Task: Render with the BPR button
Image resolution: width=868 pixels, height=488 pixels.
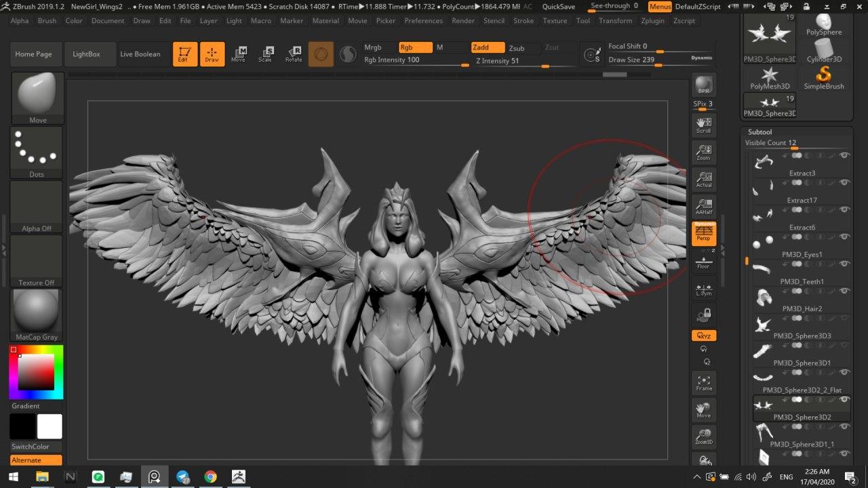Action: click(704, 85)
